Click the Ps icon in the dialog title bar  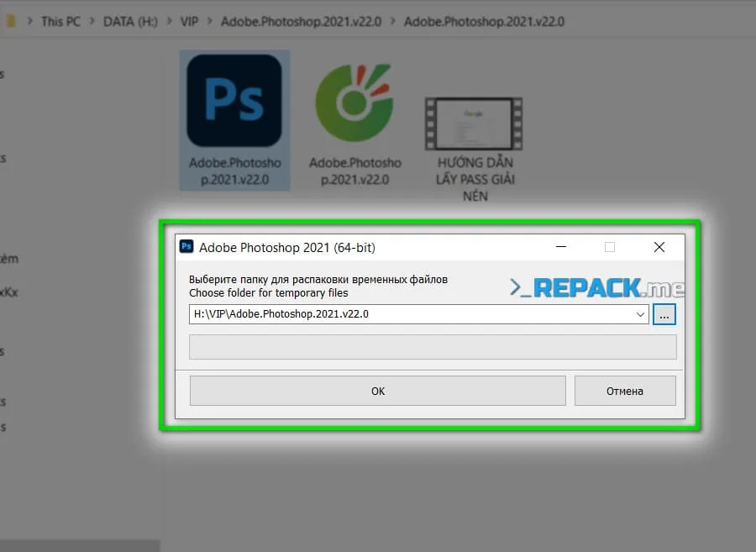pos(186,247)
